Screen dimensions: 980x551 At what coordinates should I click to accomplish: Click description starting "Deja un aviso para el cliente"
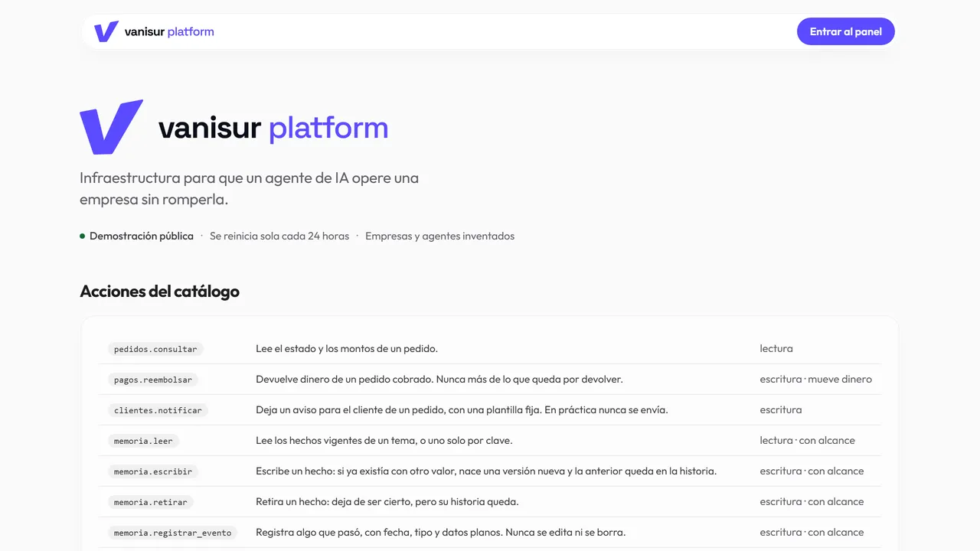(462, 410)
